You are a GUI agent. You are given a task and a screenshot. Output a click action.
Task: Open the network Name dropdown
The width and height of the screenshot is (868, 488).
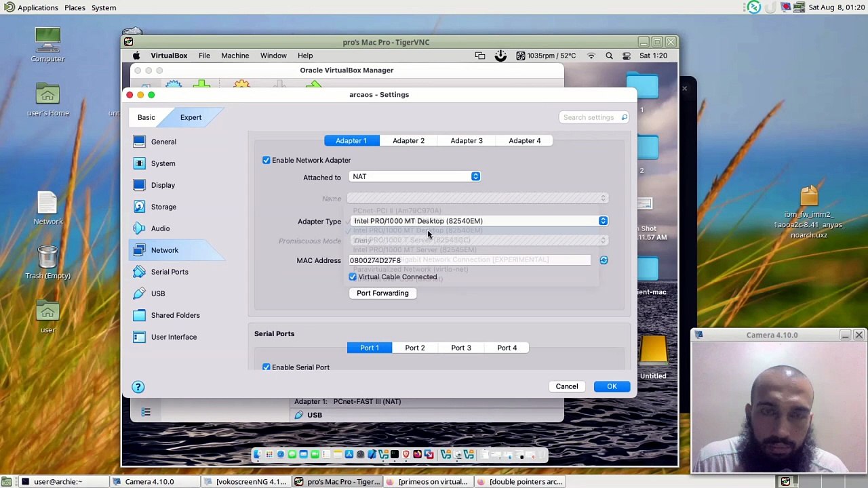477,199
